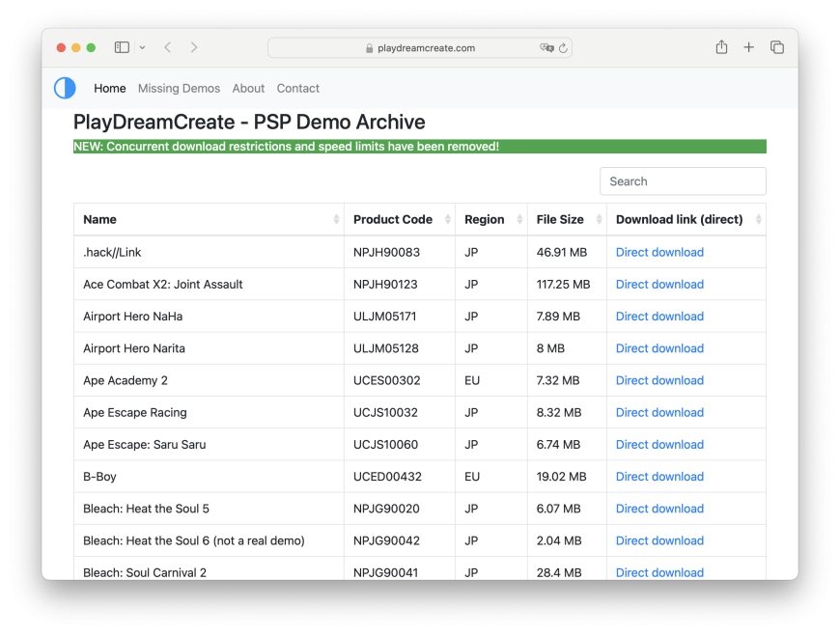Image resolution: width=840 pixels, height=635 pixels.
Task: Open the sidebar options chevron dropdown
Action: (x=143, y=47)
